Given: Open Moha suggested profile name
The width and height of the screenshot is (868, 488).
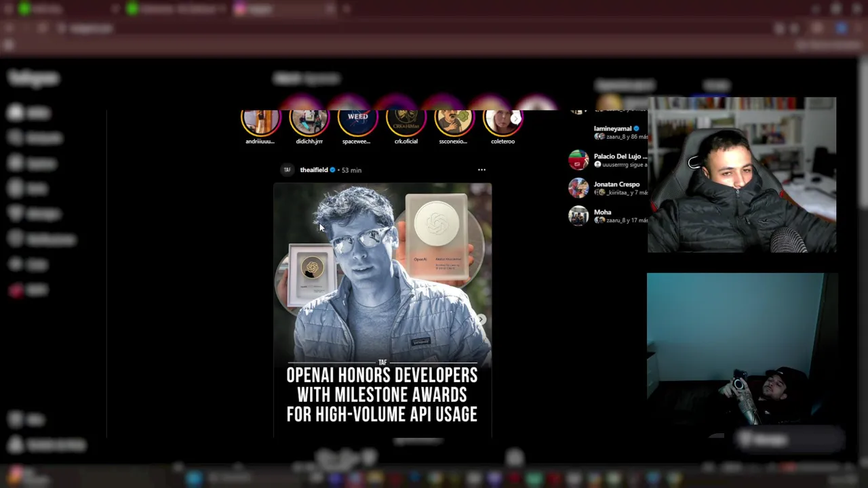Looking at the screenshot, I should [602, 212].
